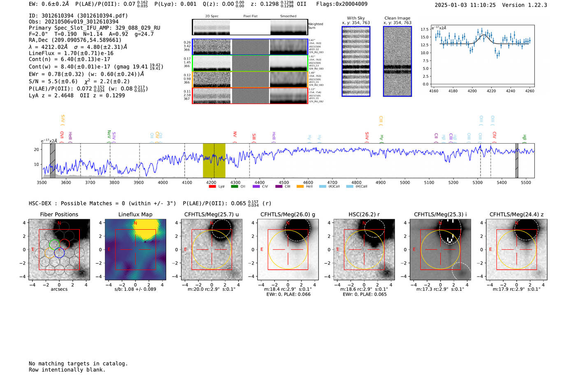
Task: Click the P(Lyα): 0.001 header value
Action: click(176, 4)
